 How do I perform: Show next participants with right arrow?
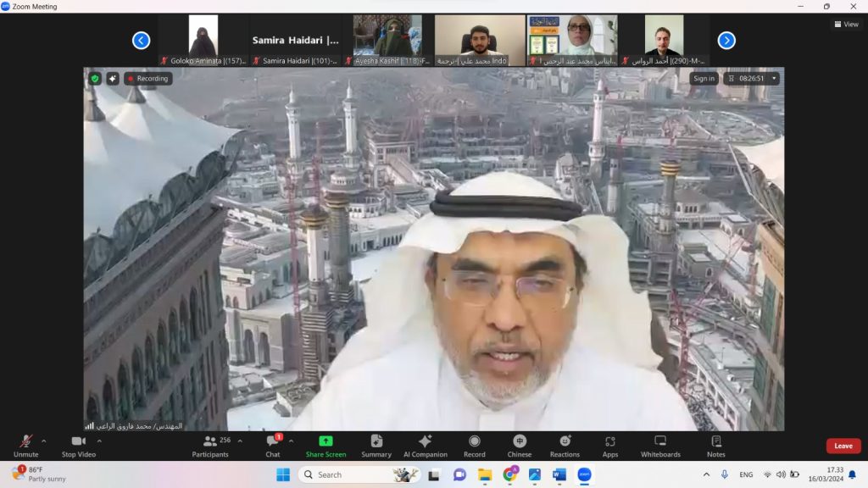[726, 40]
